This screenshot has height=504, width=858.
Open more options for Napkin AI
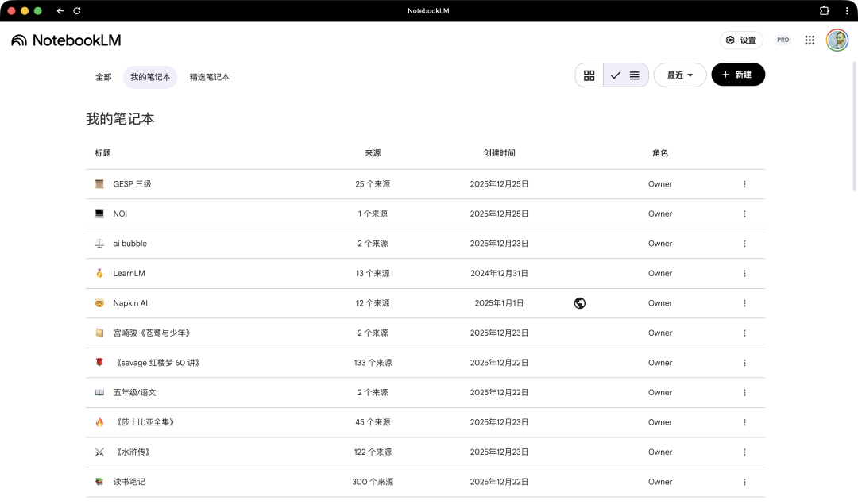point(744,303)
